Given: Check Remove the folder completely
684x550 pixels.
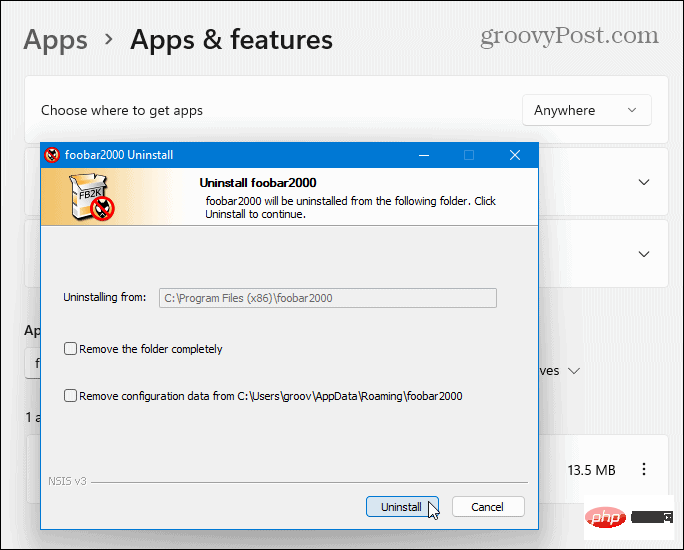Looking at the screenshot, I should (70, 348).
